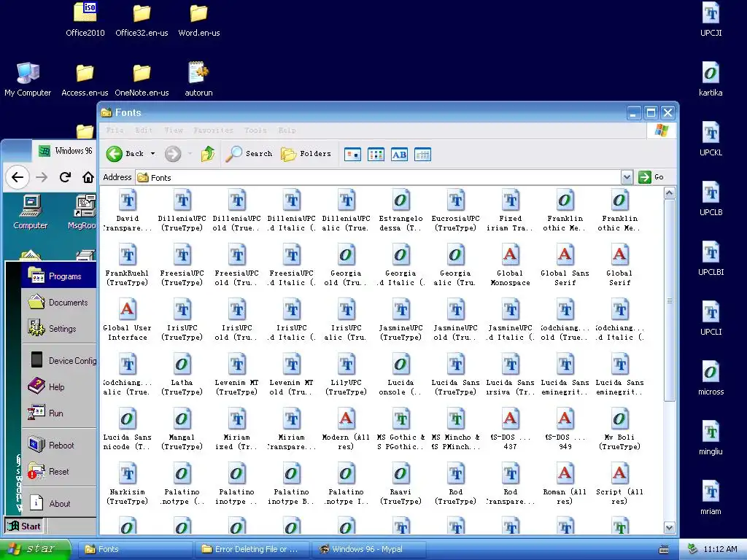Viewport: 747px width, 560px height.
Task: Click scroll down arrow in Fonts list
Action: point(670,528)
